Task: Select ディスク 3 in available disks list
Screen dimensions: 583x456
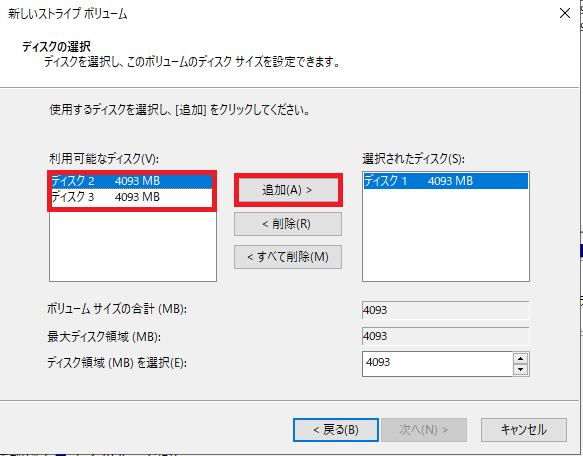Action: [131, 197]
